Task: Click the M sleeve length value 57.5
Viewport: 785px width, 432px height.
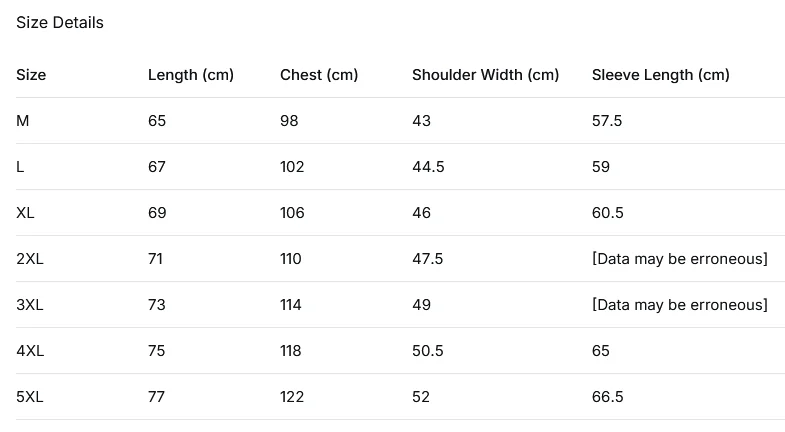Action: click(607, 121)
